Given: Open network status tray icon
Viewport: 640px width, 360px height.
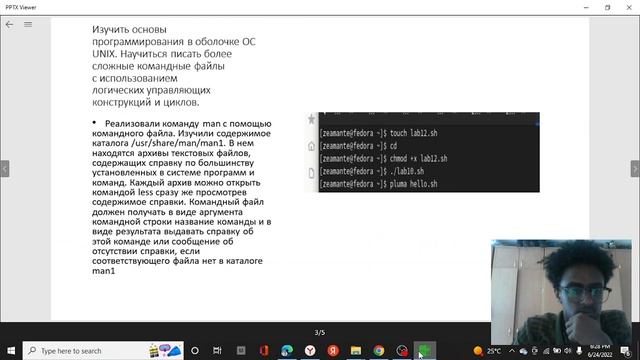Looking at the screenshot, I should 546,351.
